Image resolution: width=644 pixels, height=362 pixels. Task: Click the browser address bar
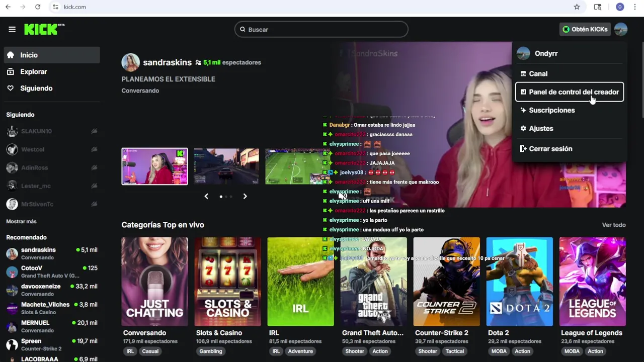coord(312,7)
